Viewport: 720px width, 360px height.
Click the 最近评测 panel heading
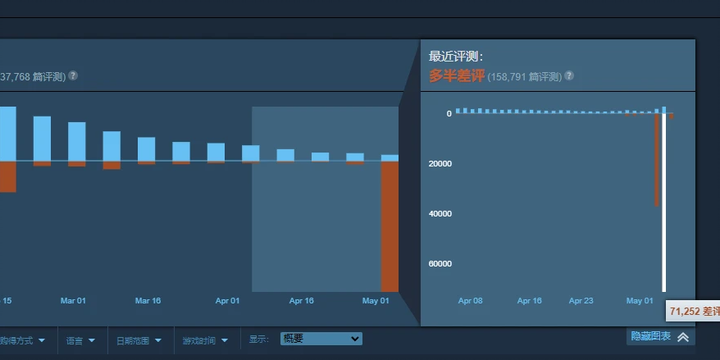(456, 56)
